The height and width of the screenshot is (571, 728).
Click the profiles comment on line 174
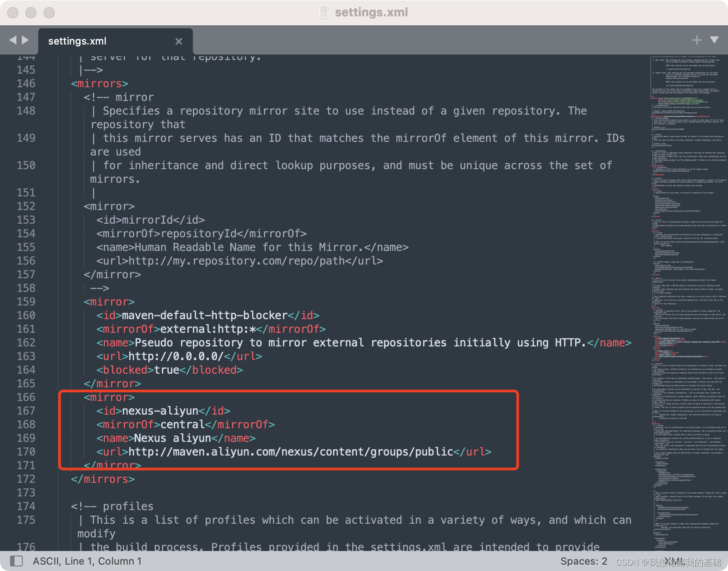[112, 506]
